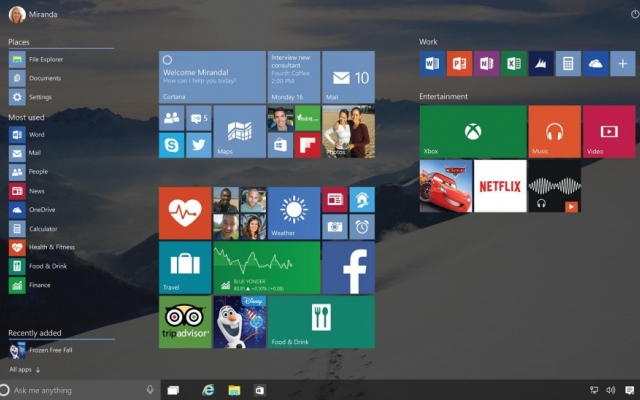Open the Maps tile
Viewport: 640px width, 400px height.
coord(240,131)
